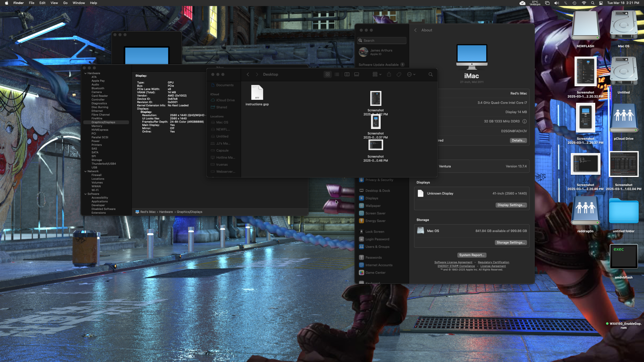Open the Window menu
This screenshot has height=362, width=644.
pos(79,3)
